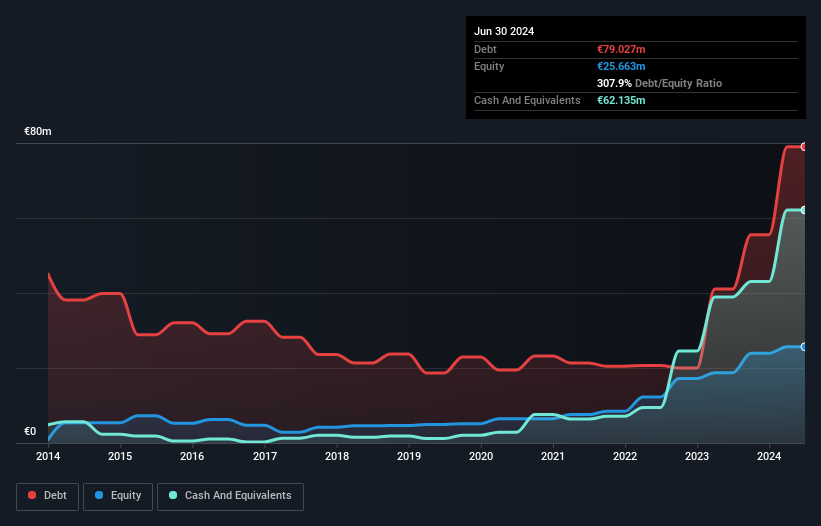Click the €0 y-axis label
Image resolution: width=821 pixels, height=526 pixels.
click(x=30, y=431)
